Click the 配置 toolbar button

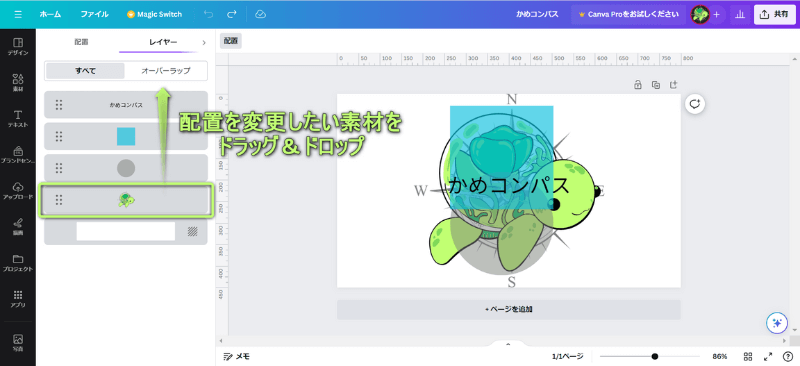coord(231,41)
